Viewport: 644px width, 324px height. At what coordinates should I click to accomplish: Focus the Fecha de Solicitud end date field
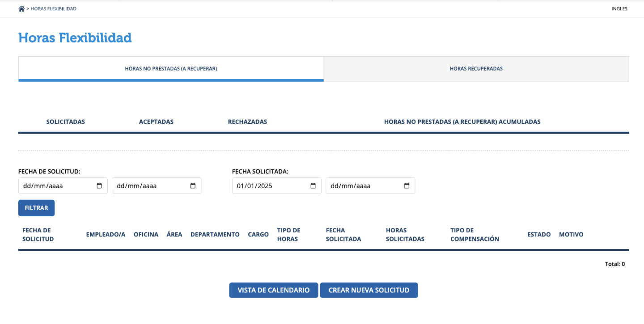click(x=148, y=186)
